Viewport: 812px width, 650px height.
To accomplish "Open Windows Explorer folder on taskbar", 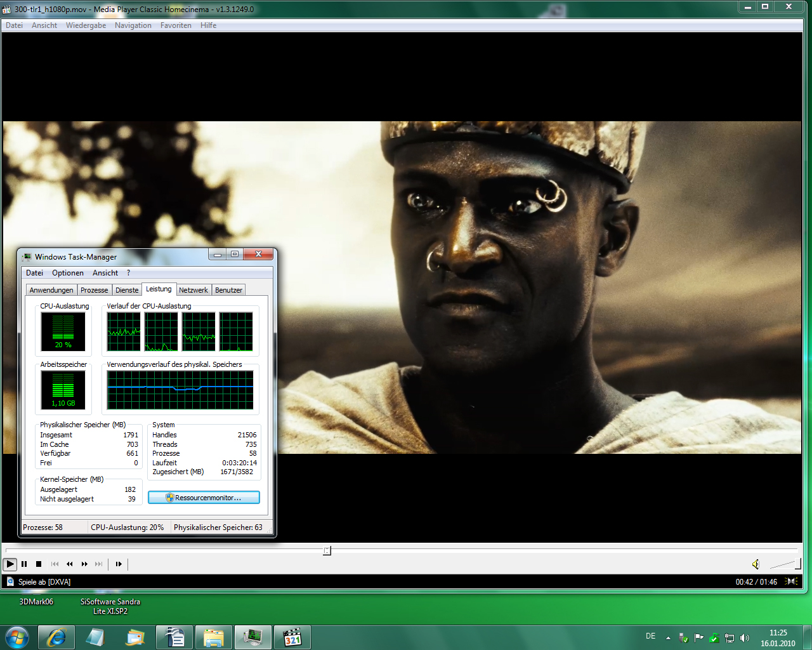I will tap(214, 637).
